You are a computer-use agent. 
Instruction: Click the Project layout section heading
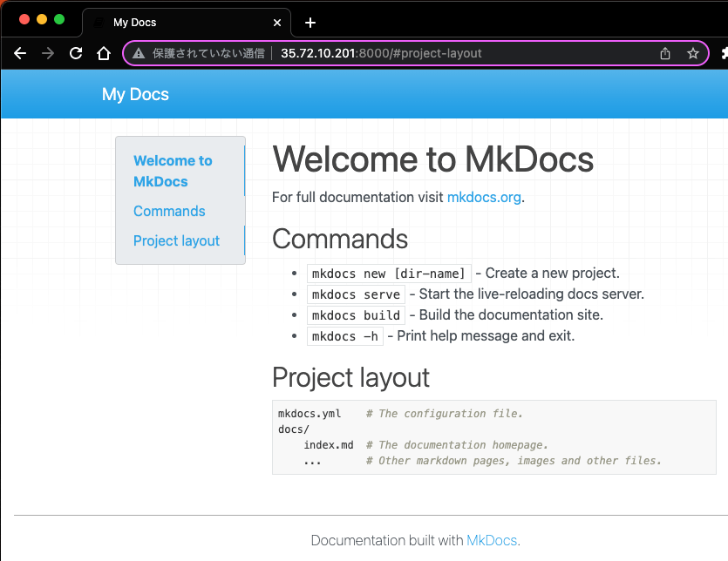pos(350,377)
